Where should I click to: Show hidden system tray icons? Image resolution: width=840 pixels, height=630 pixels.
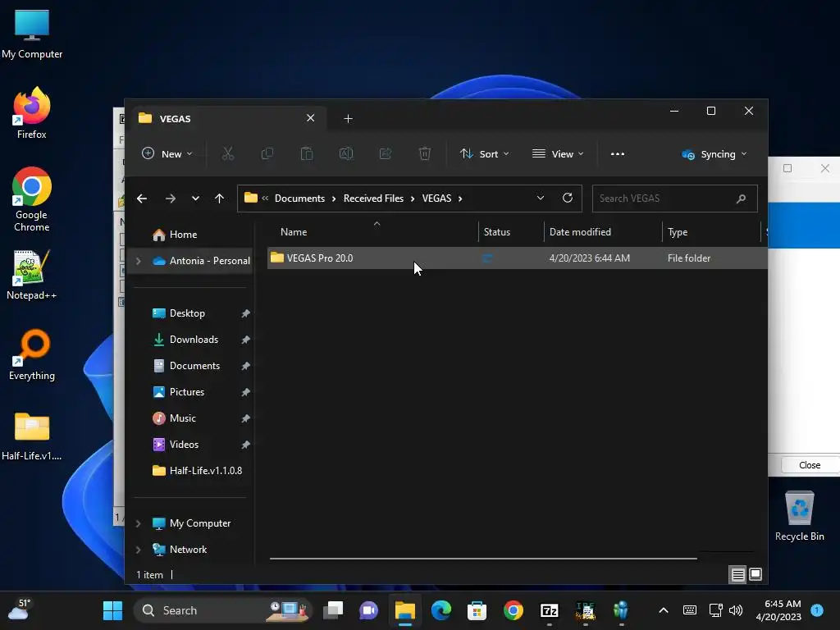point(663,610)
